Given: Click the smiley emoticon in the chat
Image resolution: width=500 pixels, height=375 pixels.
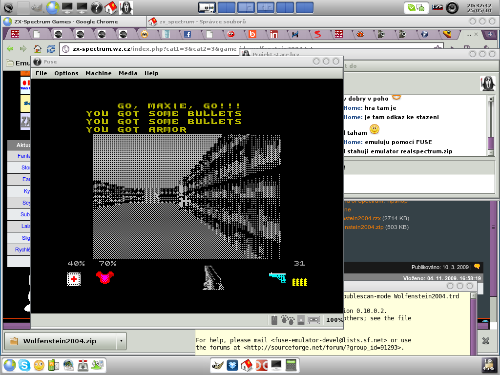Looking at the screenshot, I should pos(374,129).
